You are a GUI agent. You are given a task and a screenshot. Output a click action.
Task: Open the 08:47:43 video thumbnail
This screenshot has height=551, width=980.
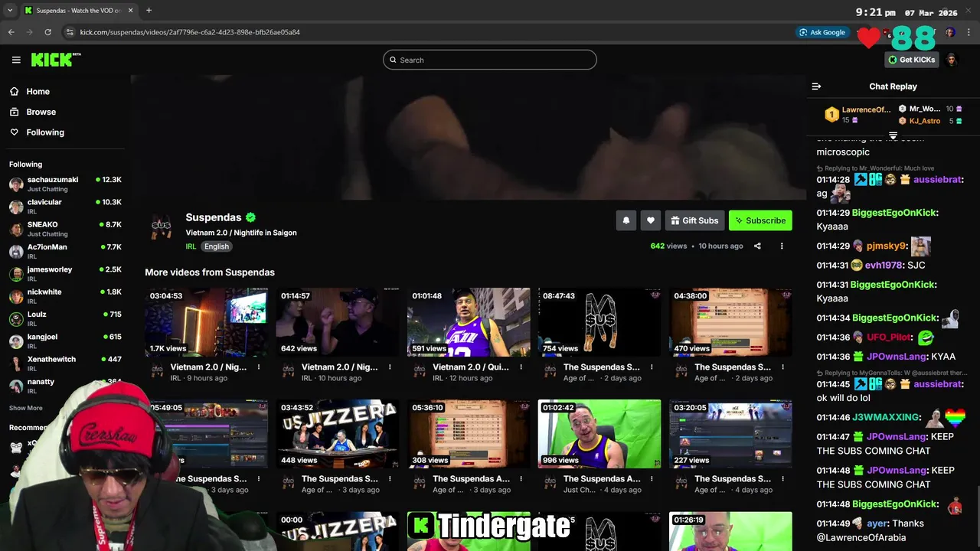pos(599,322)
